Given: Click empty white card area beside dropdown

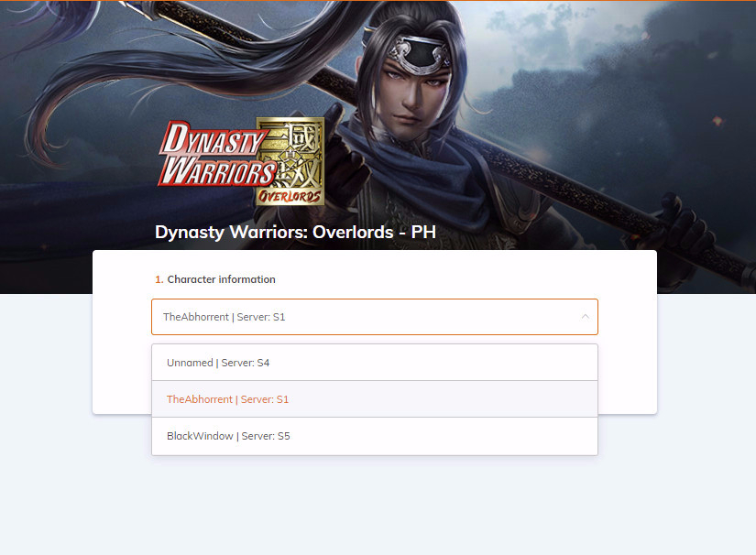Looking at the screenshot, I should tap(627, 366).
